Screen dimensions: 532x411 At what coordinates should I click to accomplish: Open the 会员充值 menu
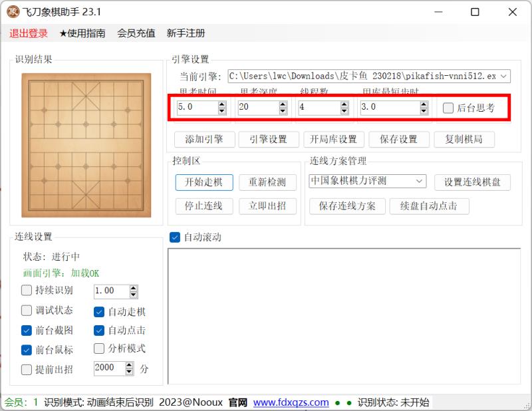tap(136, 33)
